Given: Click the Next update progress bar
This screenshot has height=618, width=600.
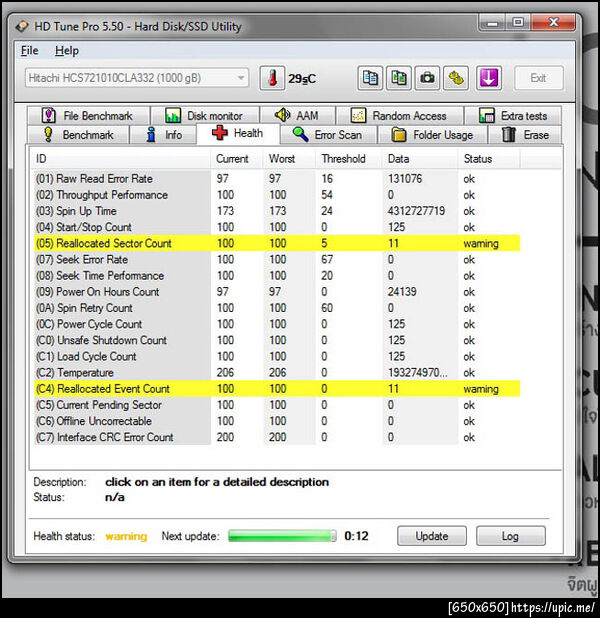Looking at the screenshot, I should pyautogui.click(x=282, y=536).
